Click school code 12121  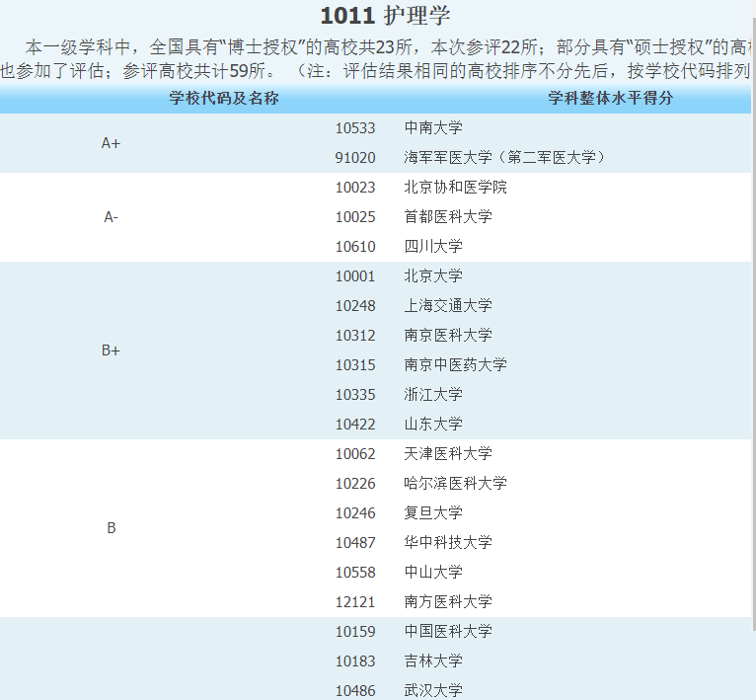[355, 602]
